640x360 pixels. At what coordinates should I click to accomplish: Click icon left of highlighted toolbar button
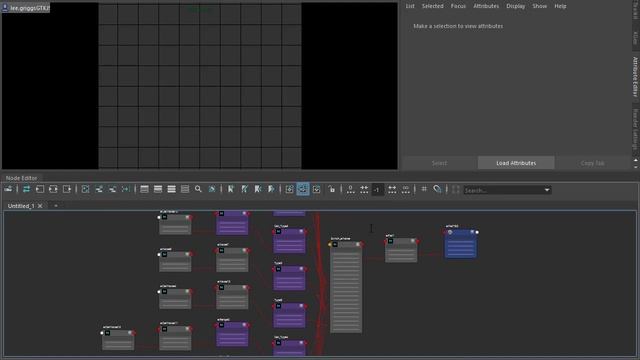(289, 189)
